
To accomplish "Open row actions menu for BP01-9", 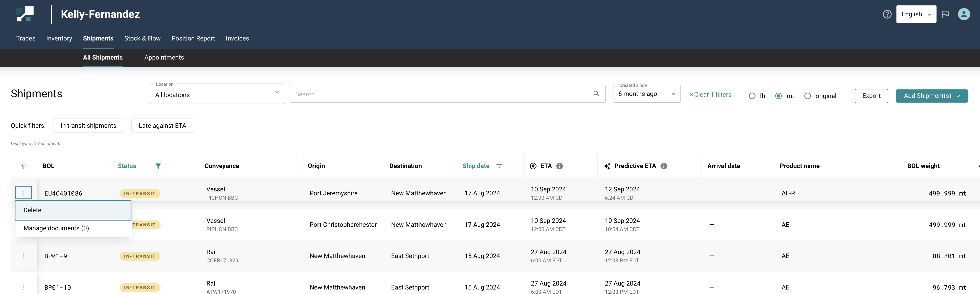I will [x=24, y=256].
